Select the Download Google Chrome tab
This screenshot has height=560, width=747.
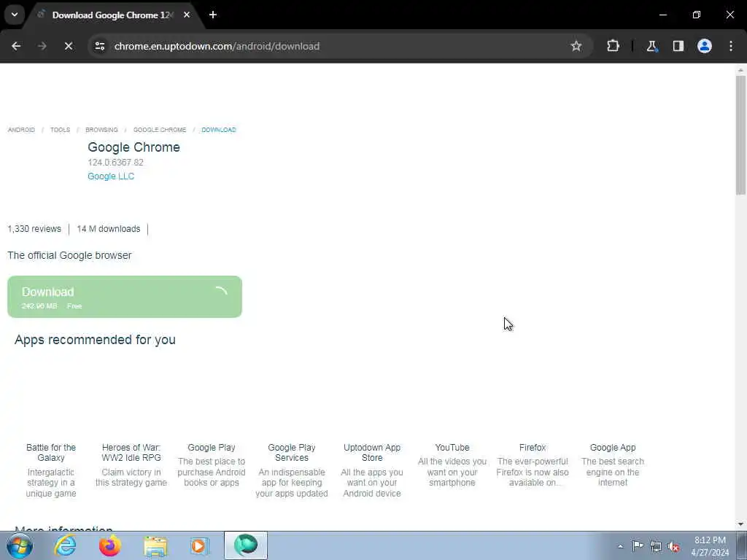(x=112, y=15)
